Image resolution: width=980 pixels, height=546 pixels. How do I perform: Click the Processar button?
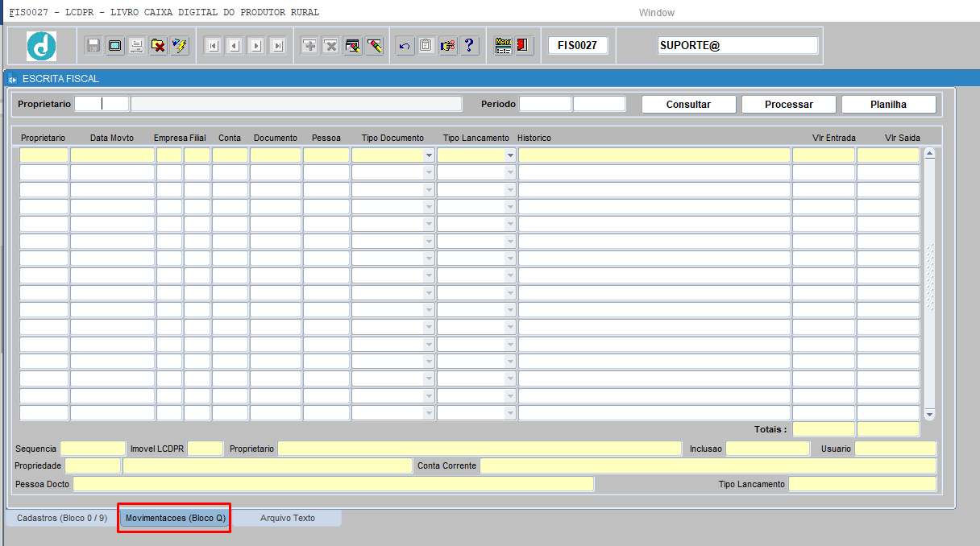[789, 105]
